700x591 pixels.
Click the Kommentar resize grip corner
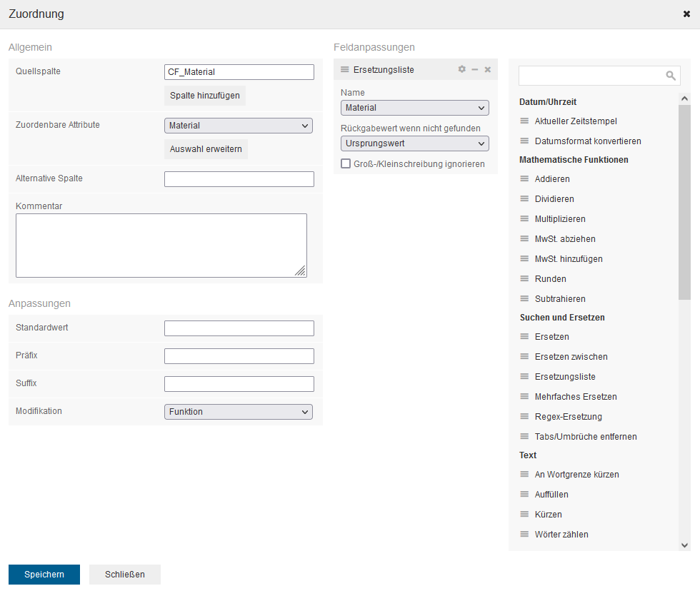301,271
